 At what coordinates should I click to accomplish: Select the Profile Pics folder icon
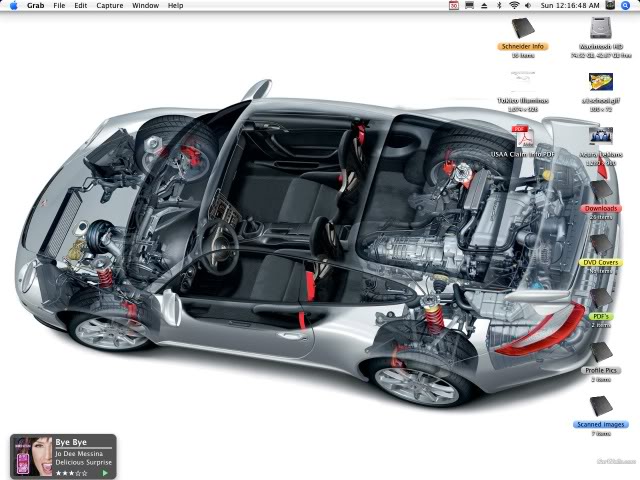[x=602, y=352]
